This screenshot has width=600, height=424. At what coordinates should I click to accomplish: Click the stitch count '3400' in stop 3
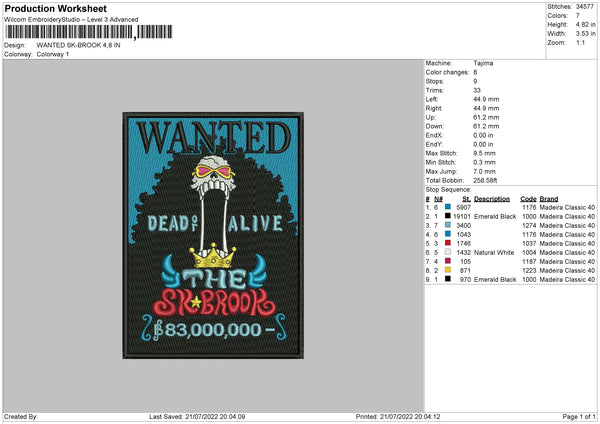(x=463, y=225)
